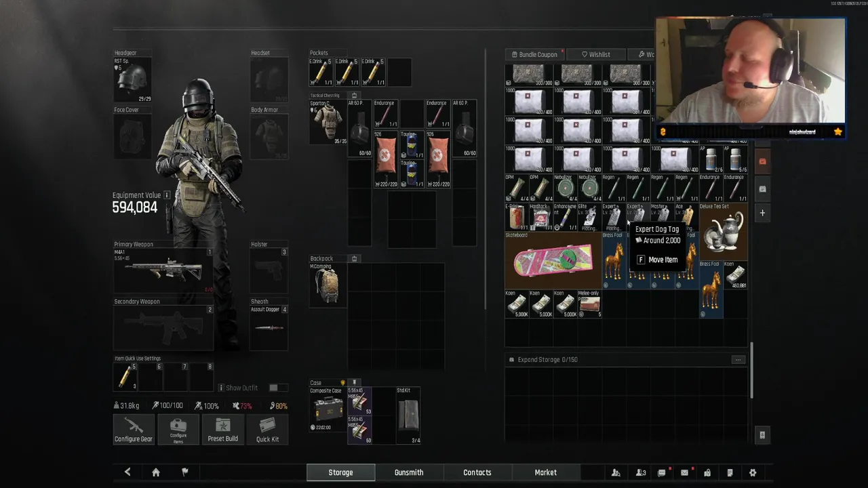The height and width of the screenshot is (488, 868).
Task: Open the home screen icon
Action: pyautogui.click(x=156, y=472)
